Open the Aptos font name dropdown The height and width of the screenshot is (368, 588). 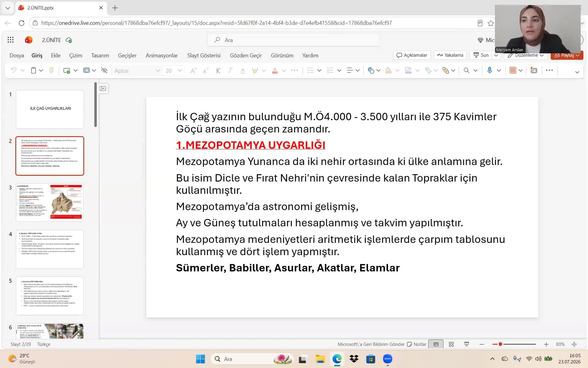click(158, 71)
